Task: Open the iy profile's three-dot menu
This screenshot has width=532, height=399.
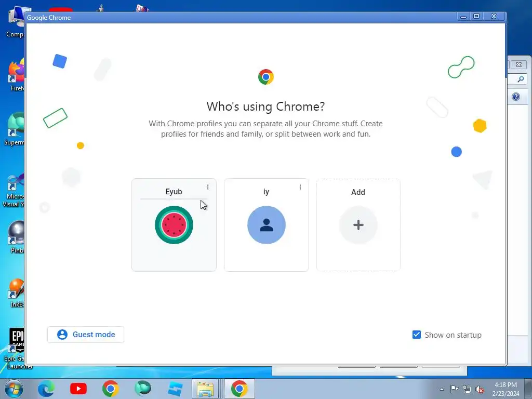Action: pos(300,187)
